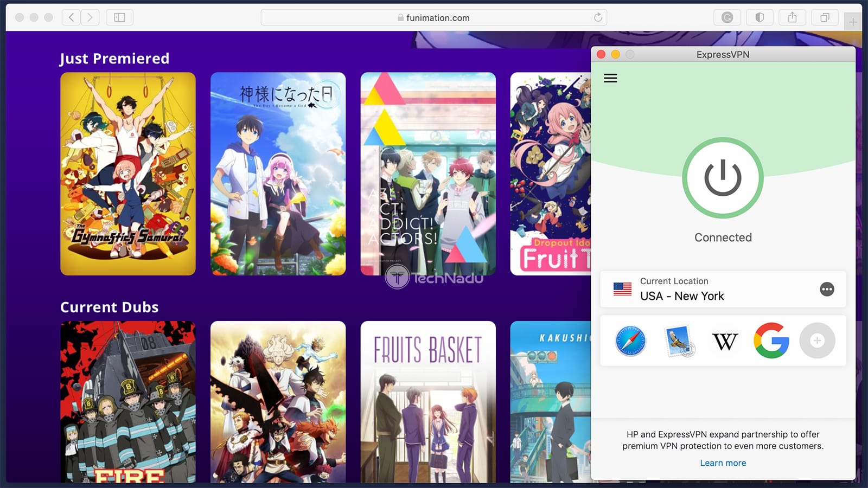Open a new Safari tab

coord(853,22)
